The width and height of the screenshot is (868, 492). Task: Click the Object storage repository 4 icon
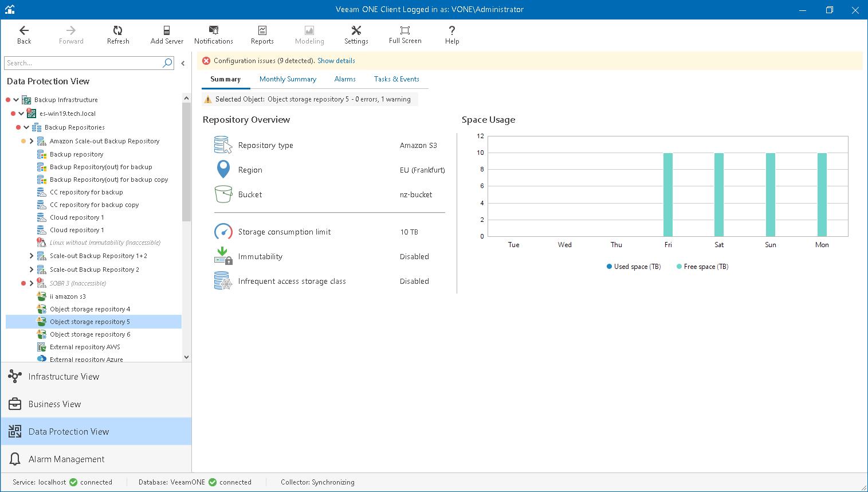[42, 309]
